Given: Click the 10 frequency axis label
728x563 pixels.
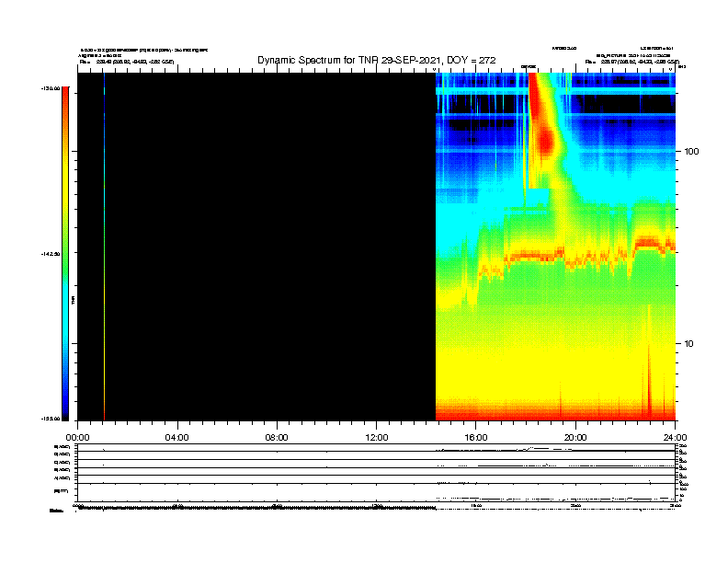Looking at the screenshot, I should (688, 344).
